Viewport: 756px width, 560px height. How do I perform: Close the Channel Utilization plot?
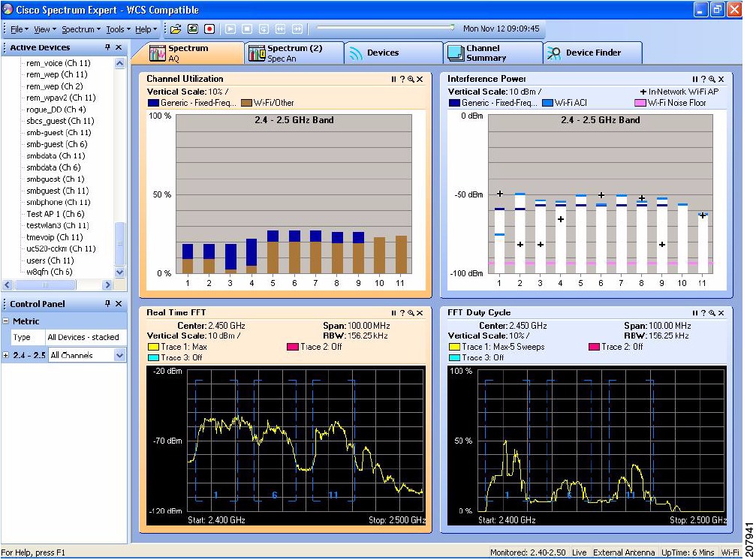coord(420,79)
